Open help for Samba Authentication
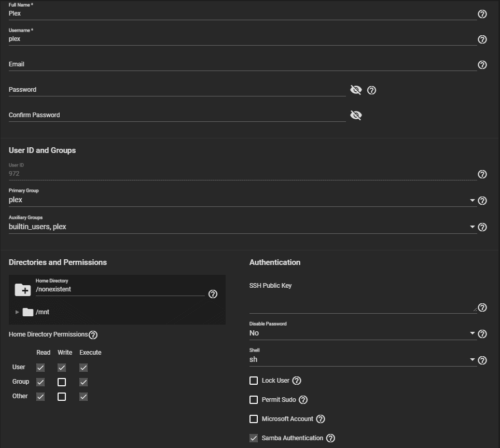The image size is (500, 448). pos(331,439)
